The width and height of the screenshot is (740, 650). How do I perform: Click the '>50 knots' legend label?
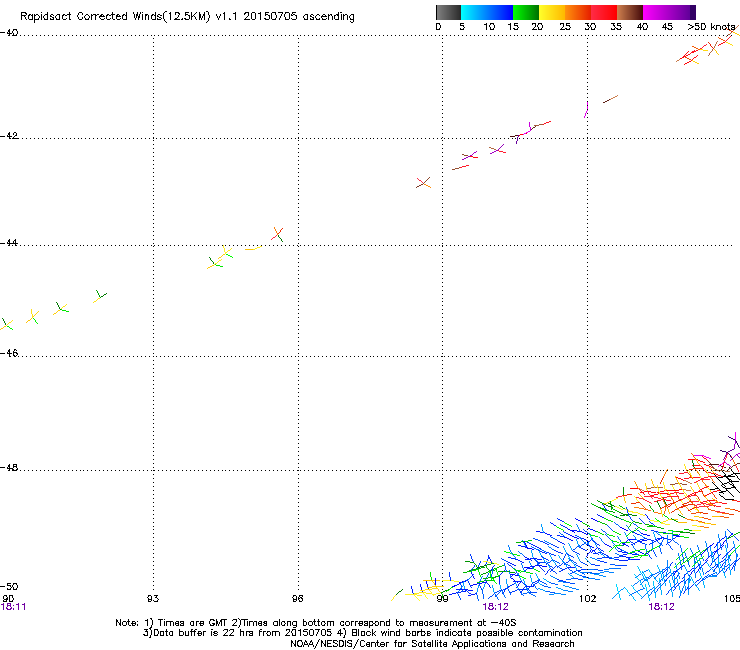click(x=711, y=27)
